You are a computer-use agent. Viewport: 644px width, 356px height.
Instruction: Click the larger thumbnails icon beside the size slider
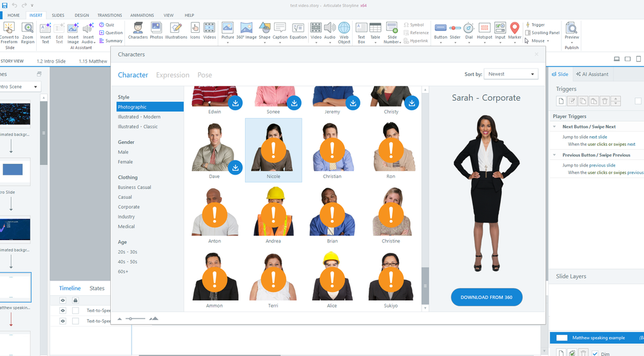pyautogui.click(x=153, y=319)
